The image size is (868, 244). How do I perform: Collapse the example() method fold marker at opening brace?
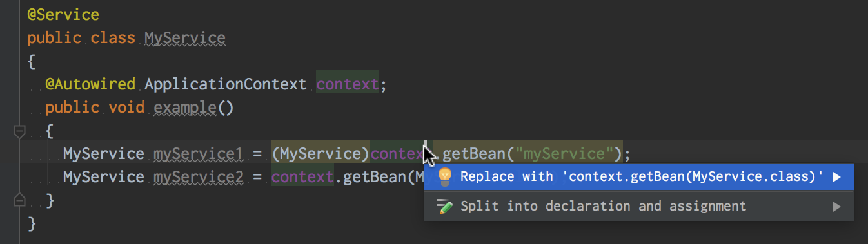(19, 132)
